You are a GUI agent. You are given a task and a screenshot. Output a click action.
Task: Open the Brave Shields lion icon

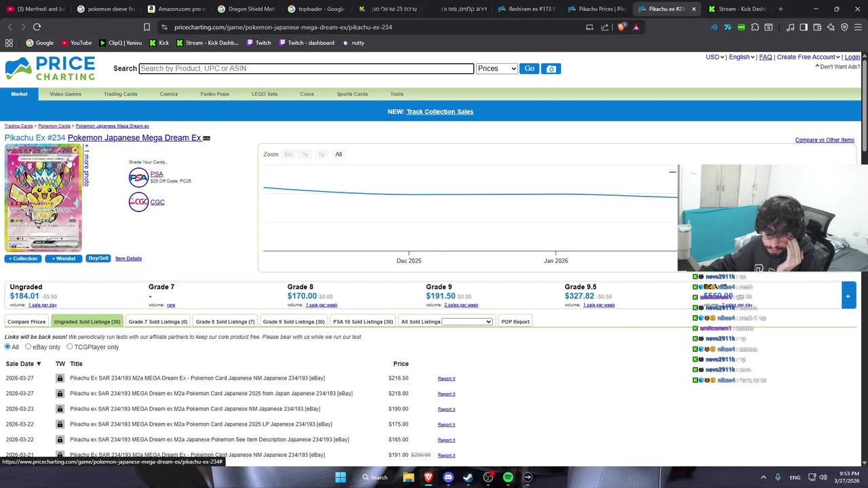622,27
